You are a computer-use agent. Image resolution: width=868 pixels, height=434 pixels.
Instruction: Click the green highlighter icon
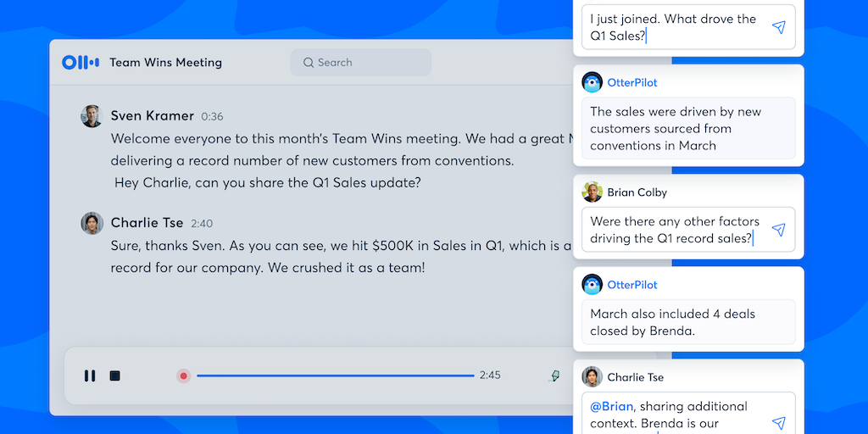coord(555,376)
